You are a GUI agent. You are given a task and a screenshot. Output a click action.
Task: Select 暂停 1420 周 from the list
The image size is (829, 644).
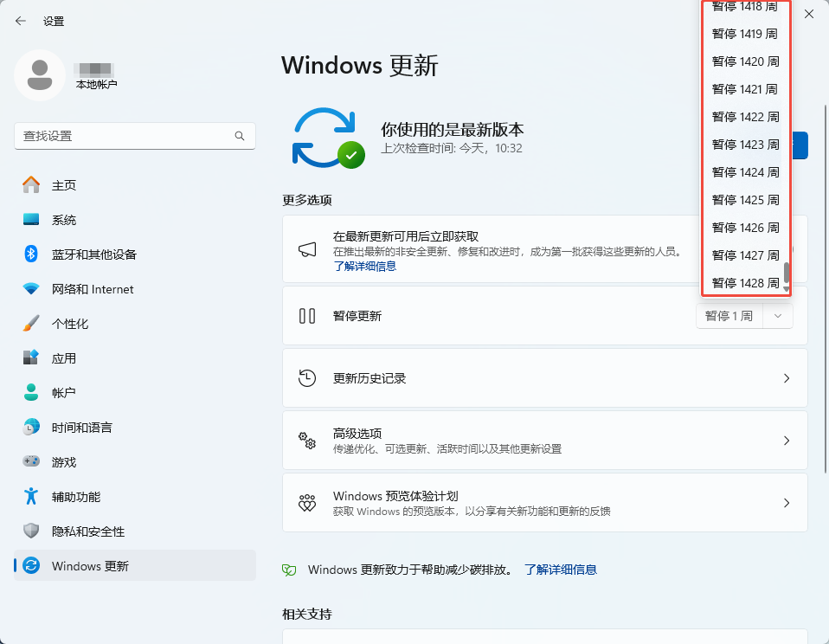(745, 61)
